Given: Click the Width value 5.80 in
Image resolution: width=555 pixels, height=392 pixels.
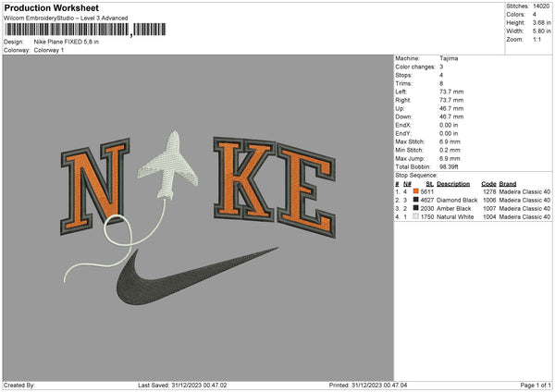Looking at the screenshot, I should point(541,31).
